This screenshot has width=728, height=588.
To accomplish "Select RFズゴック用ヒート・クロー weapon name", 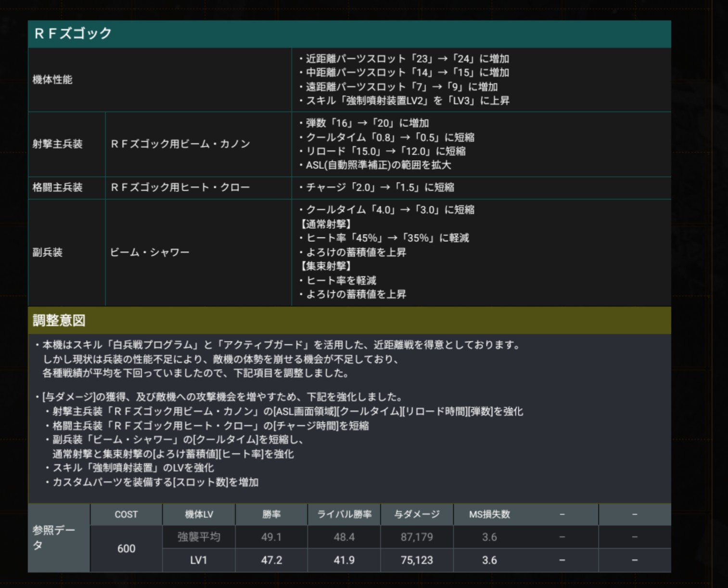I will tap(180, 187).
